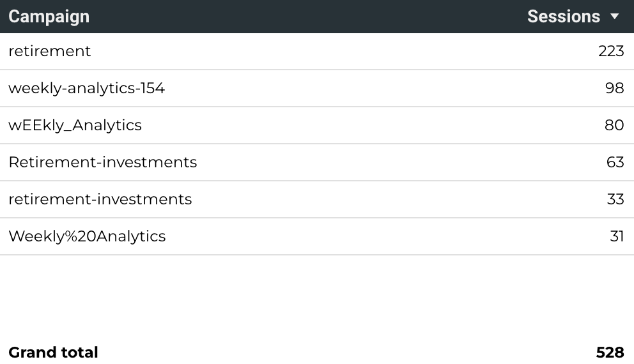
Task: Click the sessions value 31
Action: coord(617,236)
